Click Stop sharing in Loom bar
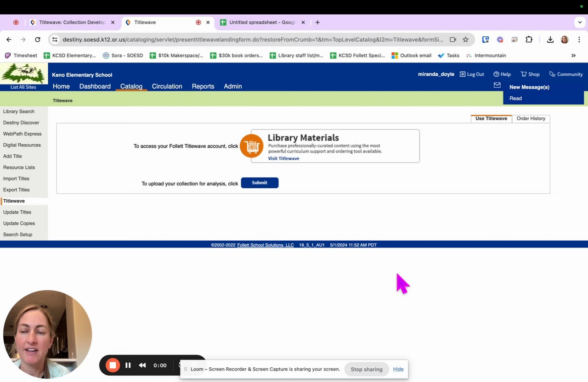The height and width of the screenshot is (382, 588). pyautogui.click(x=367, y=369)
